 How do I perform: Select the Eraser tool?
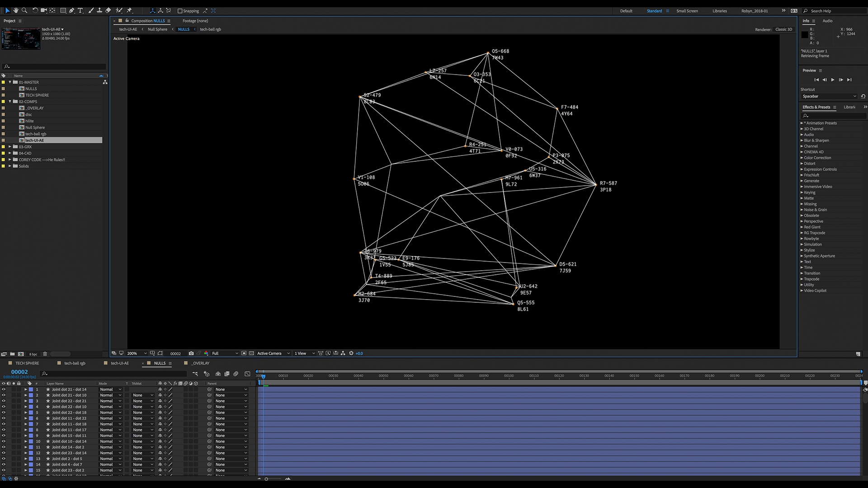(x=108, y=10)
